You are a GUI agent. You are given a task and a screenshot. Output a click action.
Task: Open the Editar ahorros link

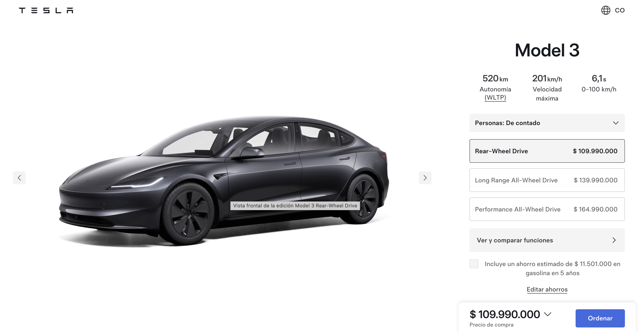(x=547, y=289)
